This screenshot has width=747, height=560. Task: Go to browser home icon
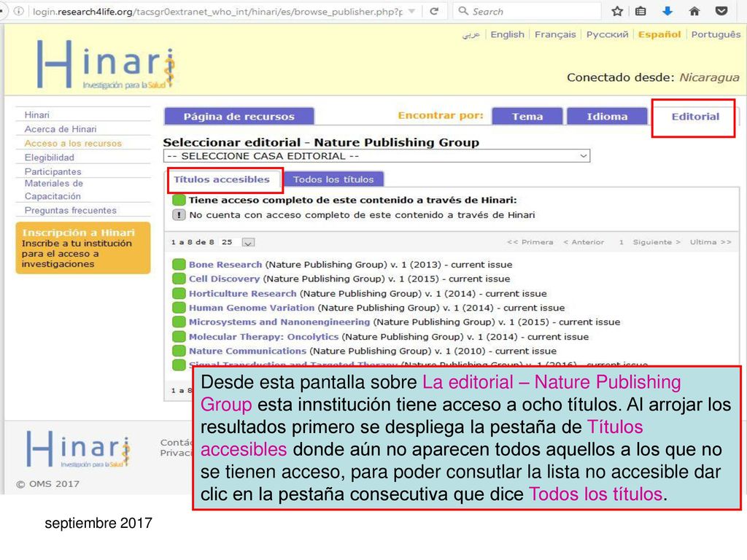(x=694, y=11)
